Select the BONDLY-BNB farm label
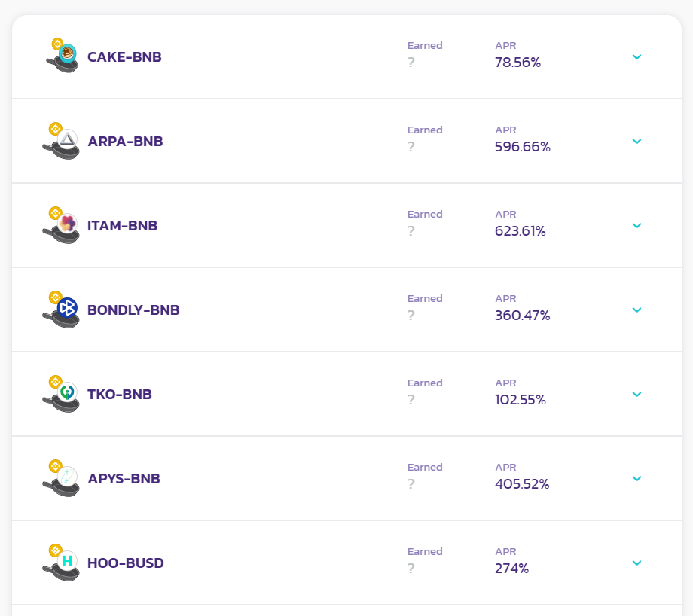The width and height of the screenshot is (693, 616). [133, 310]
